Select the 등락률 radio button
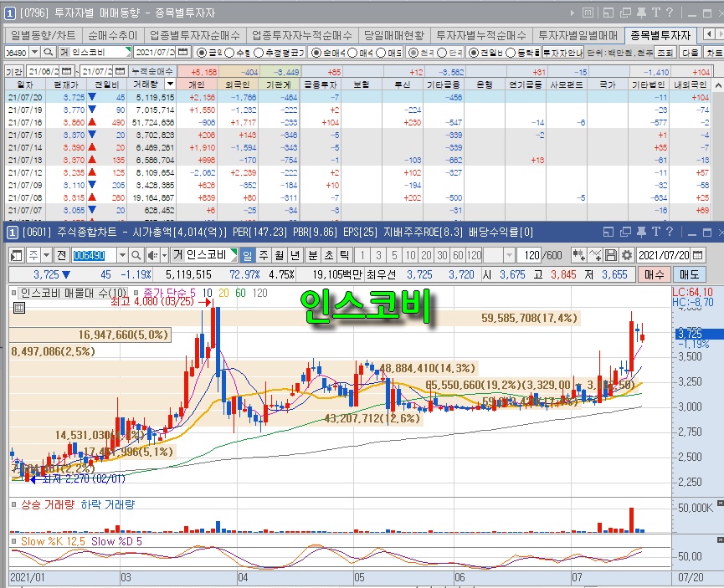This screenshot has height=588, width=724. [x=511, y=53]
